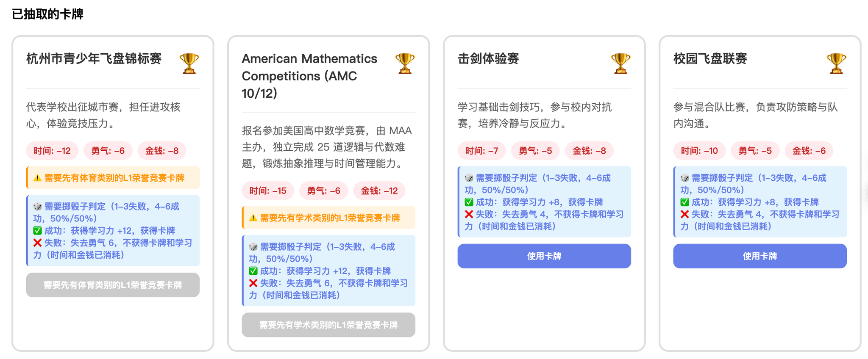Click the trophy icon on 校园飞盘联赛 card
Image resolution: width=868 pixels, height=359 pixels.
tap(836, 64)
